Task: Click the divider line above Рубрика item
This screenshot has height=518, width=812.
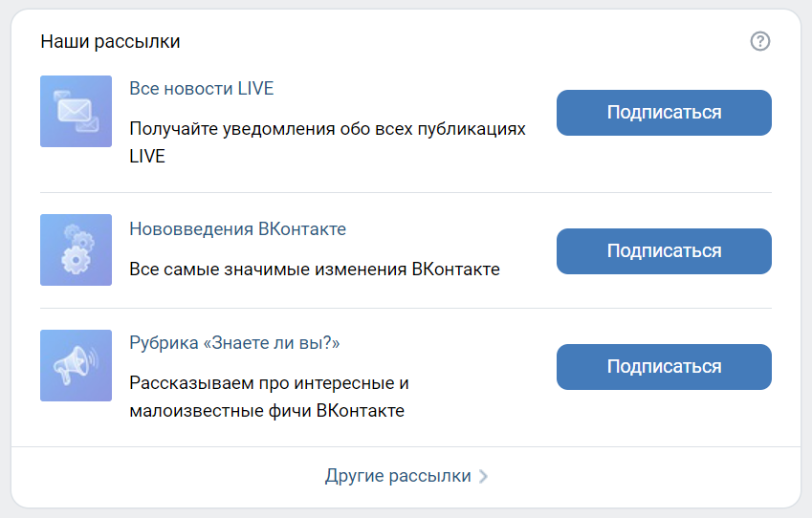Action: (x=406, y=308)
